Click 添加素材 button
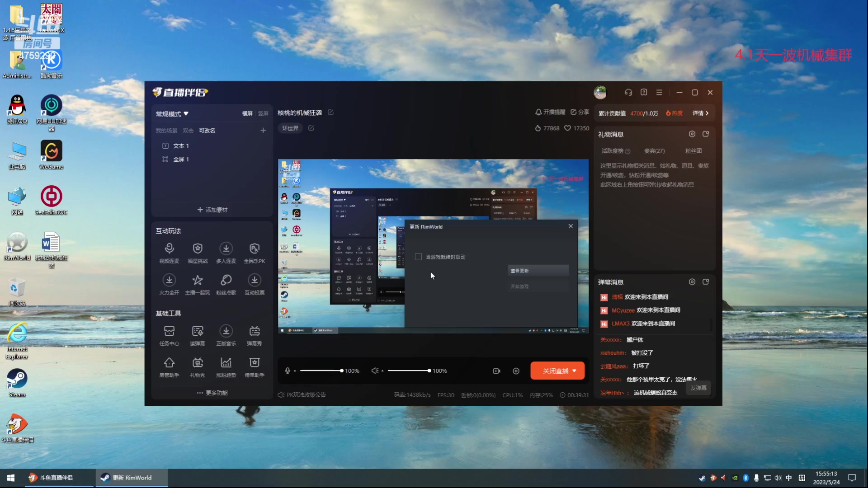868x488 pixels. (x=212, y=210)
